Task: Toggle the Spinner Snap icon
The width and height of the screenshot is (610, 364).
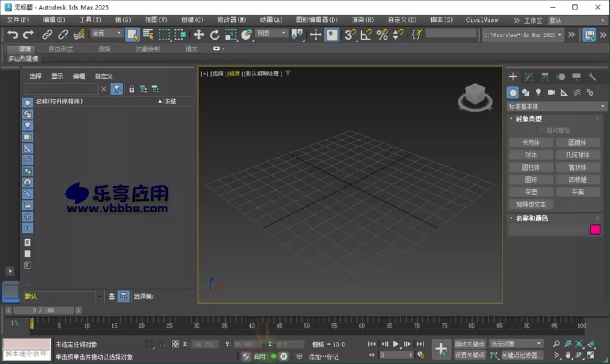Action: coord(398,35)
